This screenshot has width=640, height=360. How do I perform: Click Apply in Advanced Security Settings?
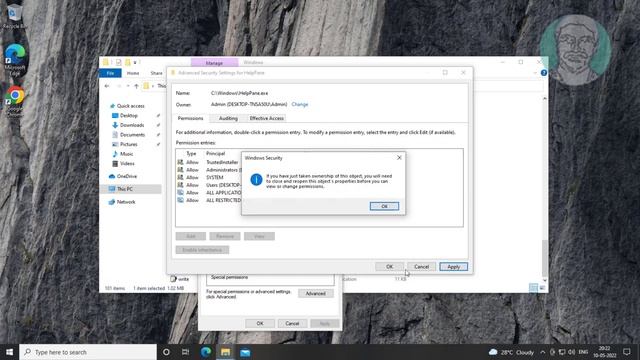pyautogui.click(x=453, y=267)
